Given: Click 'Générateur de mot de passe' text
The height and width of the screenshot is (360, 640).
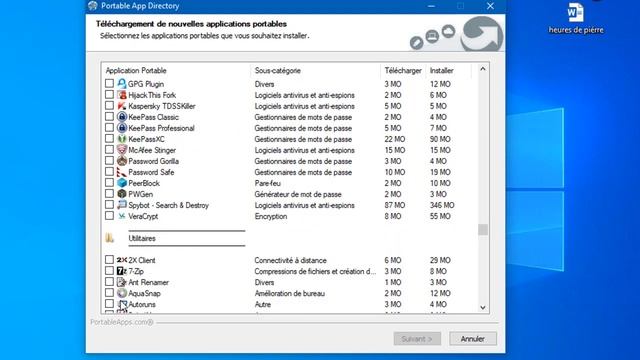Looking at the screenshot, I should coord(298,194).
